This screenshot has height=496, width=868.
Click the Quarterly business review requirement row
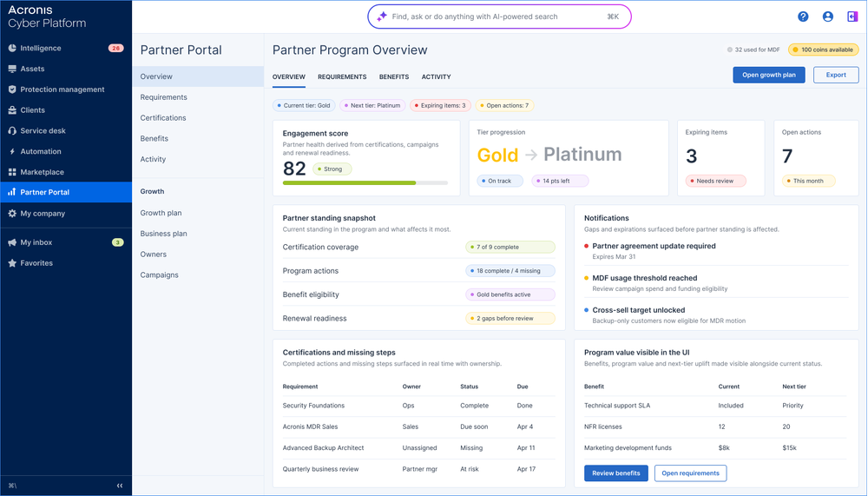418,469
